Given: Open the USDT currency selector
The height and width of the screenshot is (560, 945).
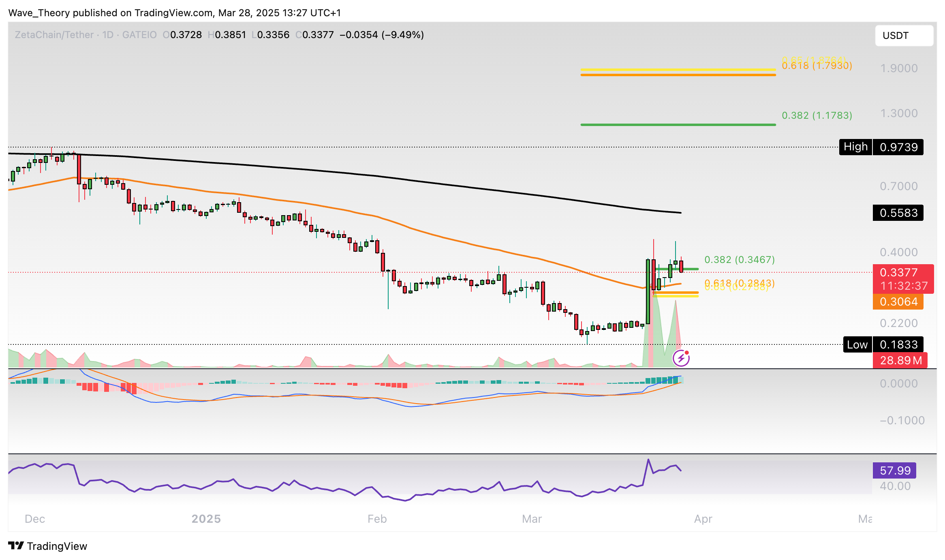Looking at the screenshot, I should tap(904, 36).
